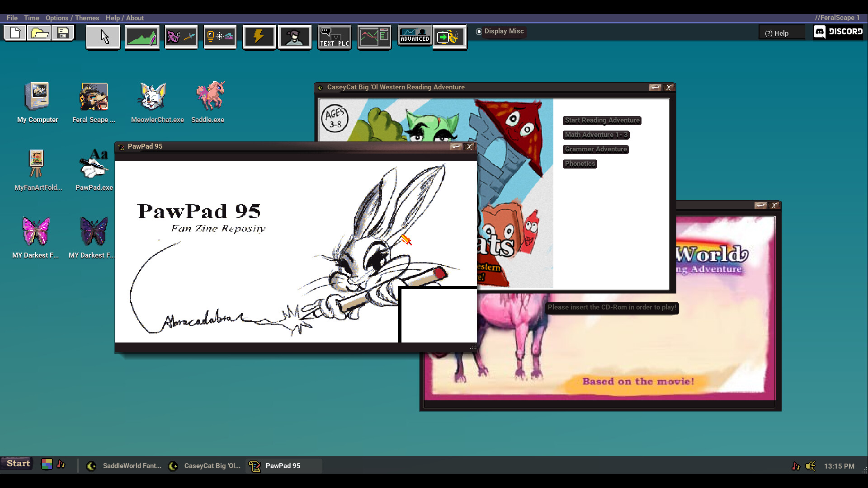Click the green arrow export tool
Screen dimensions: 868x488
point(449,37)
